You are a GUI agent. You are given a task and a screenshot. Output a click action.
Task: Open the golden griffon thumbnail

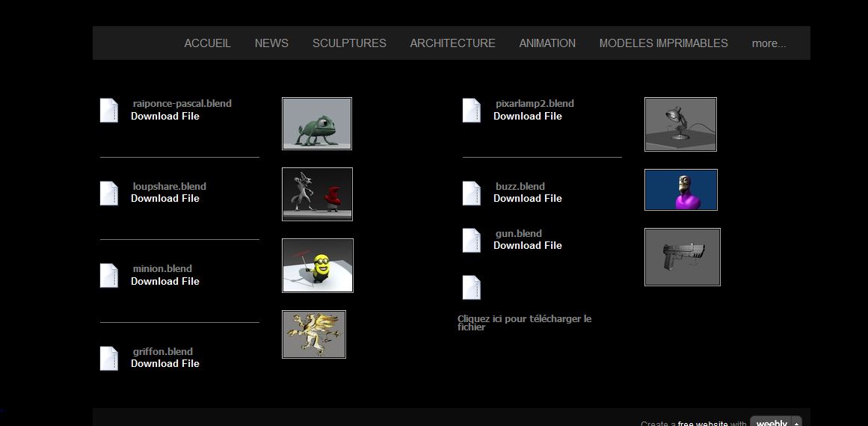point(314,334)
